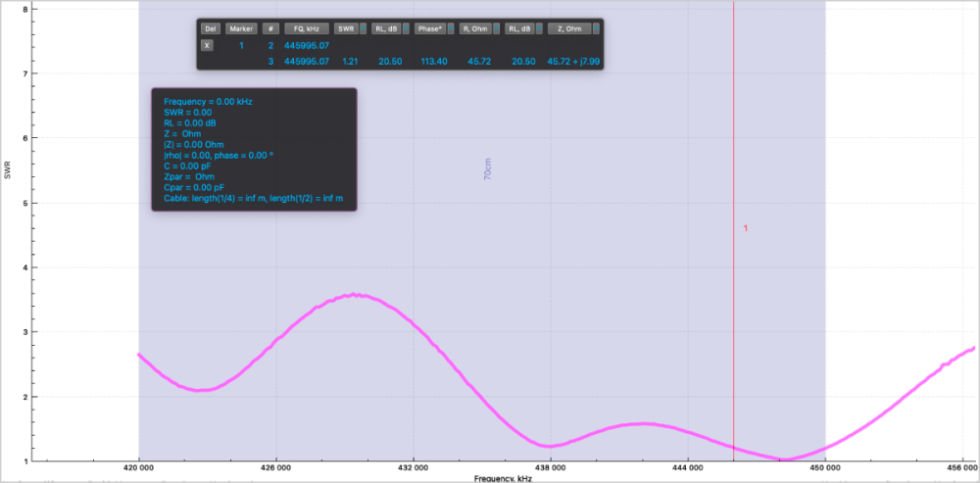
Task: Click the Marker column header
Action: [x=240, y=29]
